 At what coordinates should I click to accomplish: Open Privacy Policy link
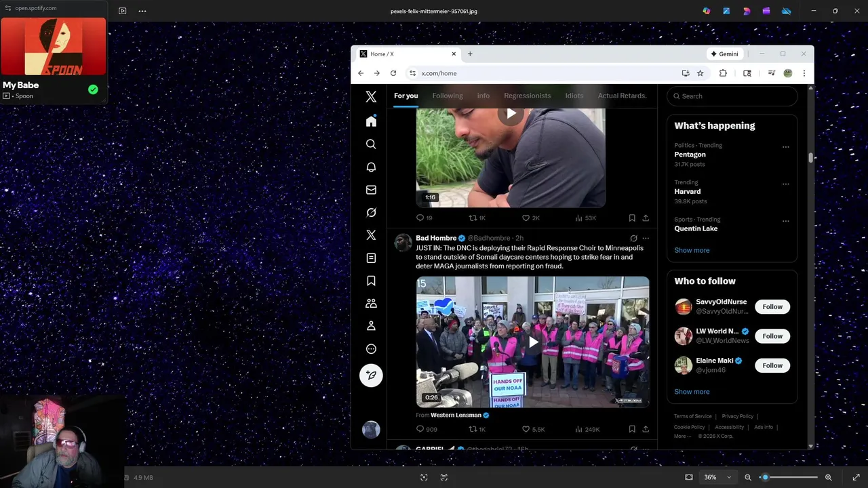738,416
